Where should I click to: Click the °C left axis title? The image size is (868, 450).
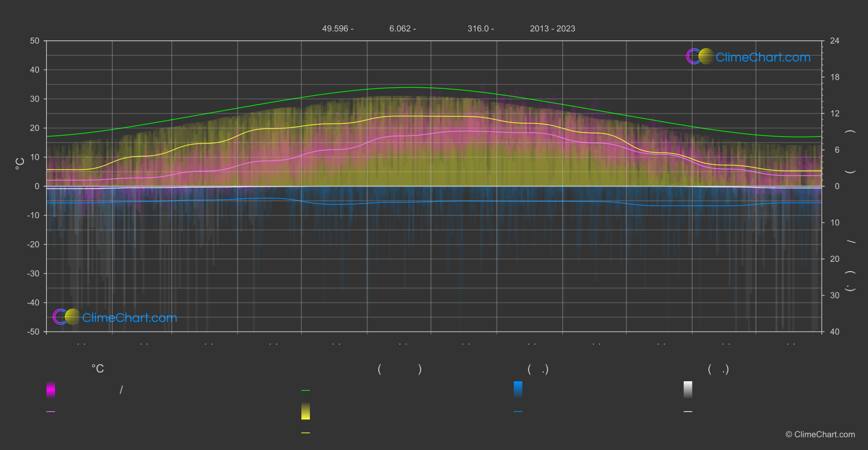pyautogui.click(x=20, y=164)
